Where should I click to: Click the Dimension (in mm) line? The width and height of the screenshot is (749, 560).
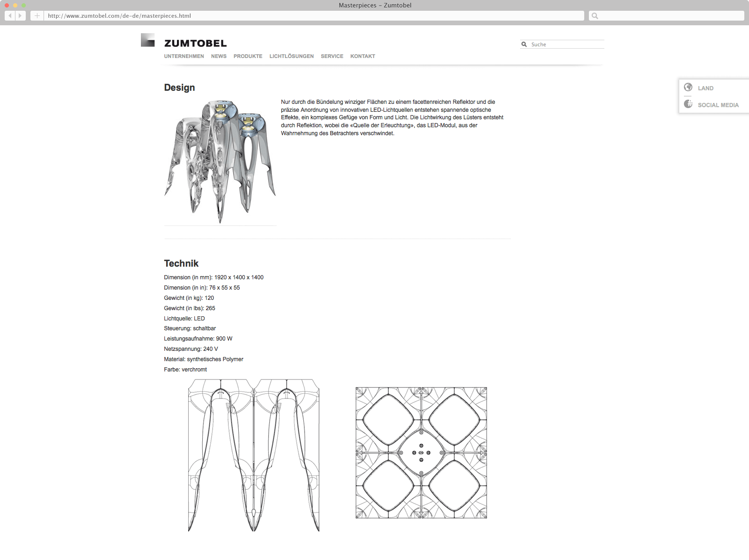pos(214,277)
